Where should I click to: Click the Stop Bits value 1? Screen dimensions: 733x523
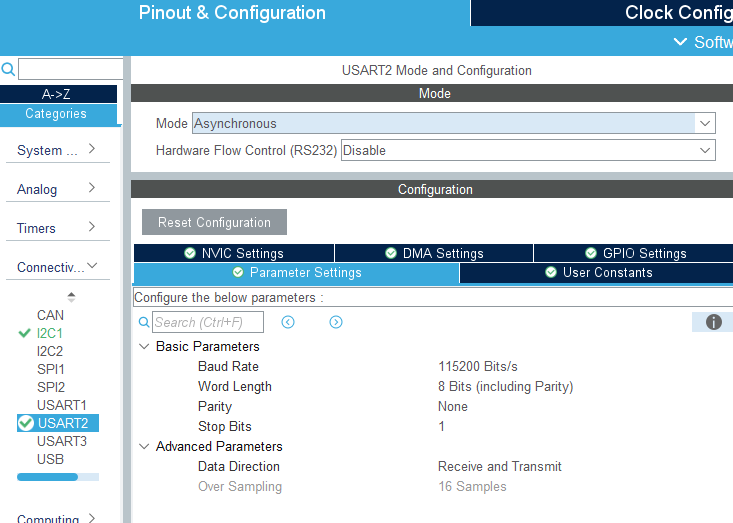click(441, 426)
